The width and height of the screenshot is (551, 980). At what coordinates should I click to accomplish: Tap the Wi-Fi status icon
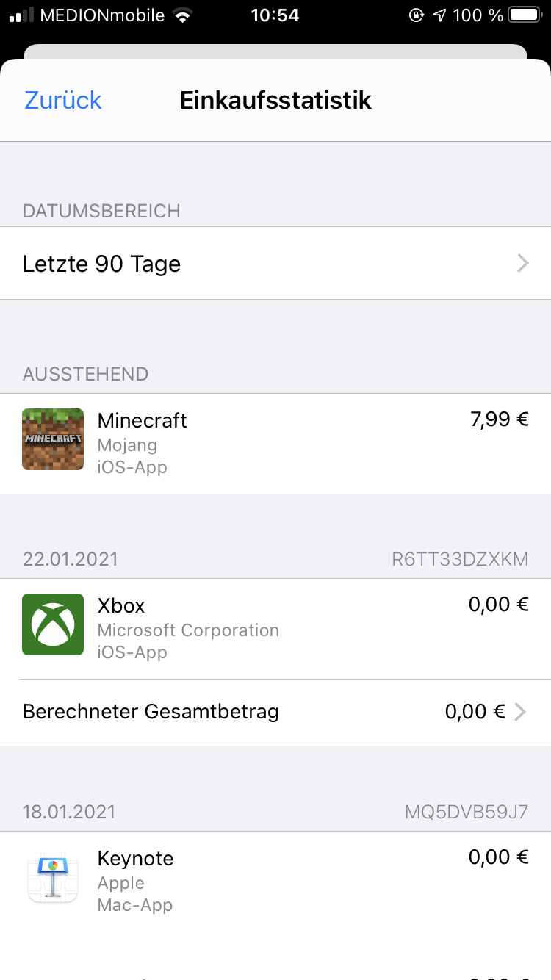point(181,15)
